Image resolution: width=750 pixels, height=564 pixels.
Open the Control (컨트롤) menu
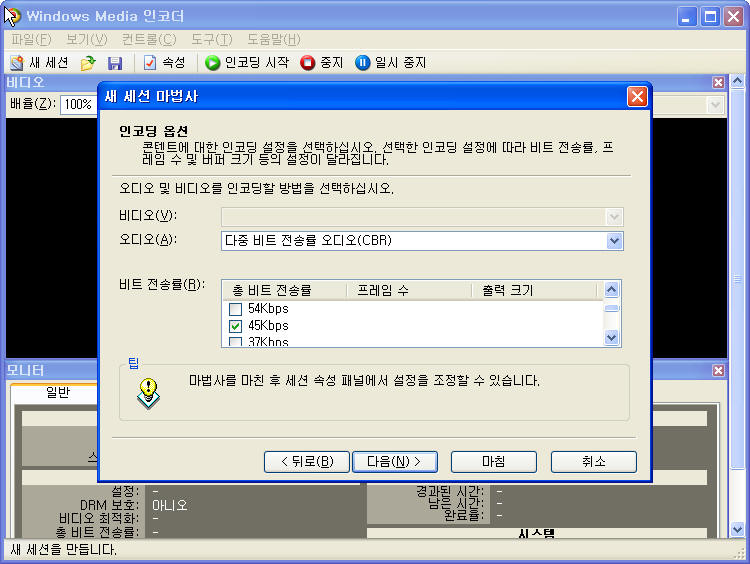tap(149, 39)
